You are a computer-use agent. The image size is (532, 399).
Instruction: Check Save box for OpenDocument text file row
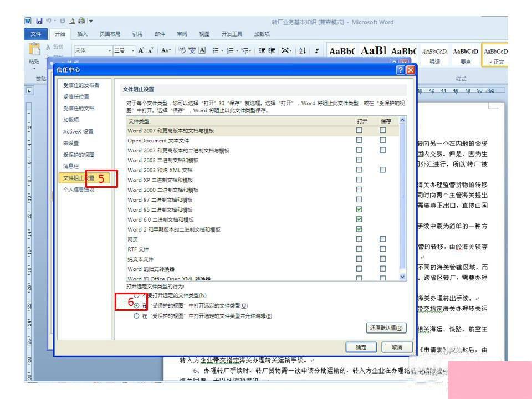point(383,140)
